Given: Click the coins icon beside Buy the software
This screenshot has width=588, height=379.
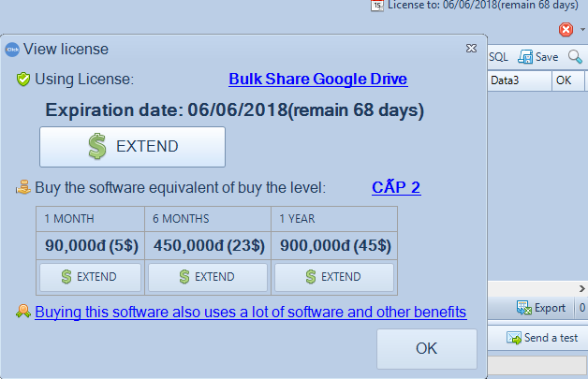Looking at the screenshot, I should tap(23, 187).
